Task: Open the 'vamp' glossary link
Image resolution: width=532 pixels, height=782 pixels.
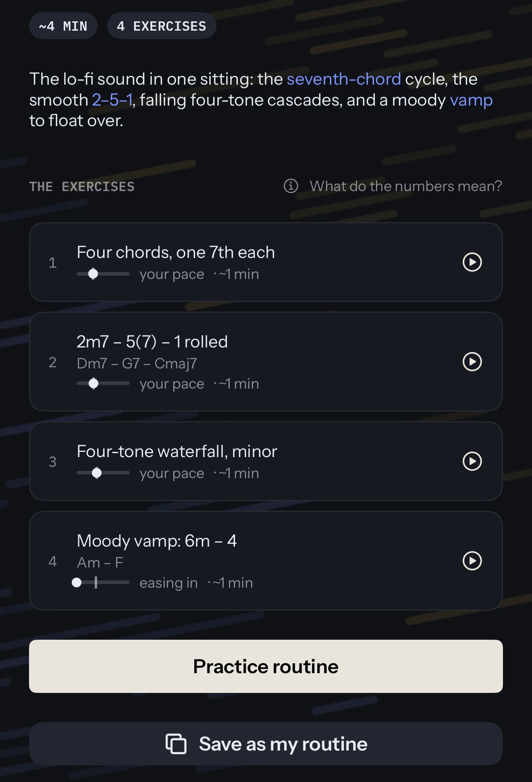Action: [471, 101]
